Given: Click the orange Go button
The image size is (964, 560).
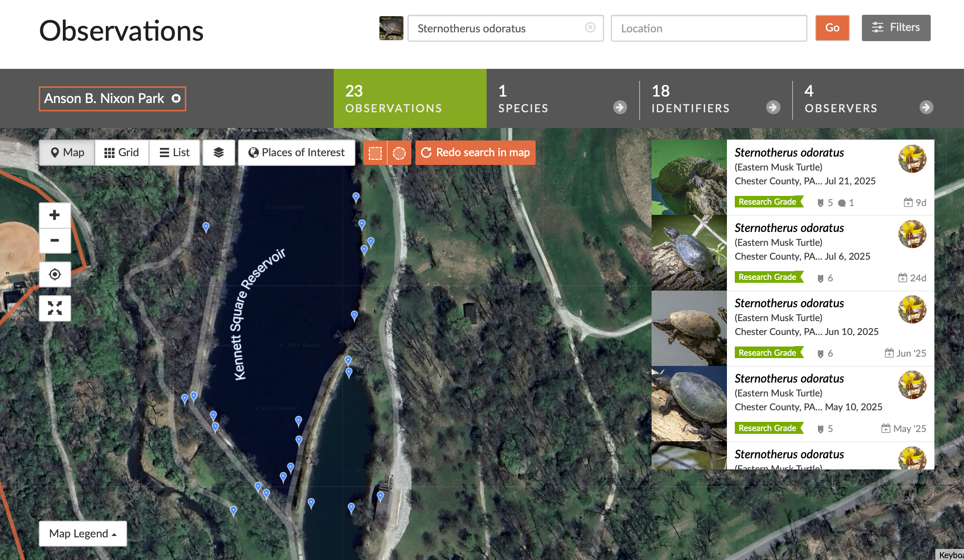Looking at the screenshot, I should [x=832, y=28].
